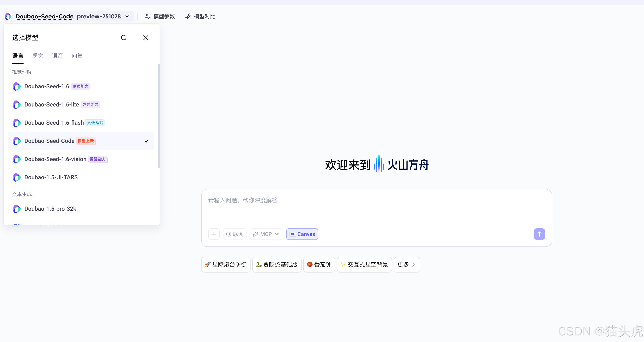This screenshot has height=342, width=644.
Task: Open the model comparison tool (模型对比)
Action: (x=200, y=16)
